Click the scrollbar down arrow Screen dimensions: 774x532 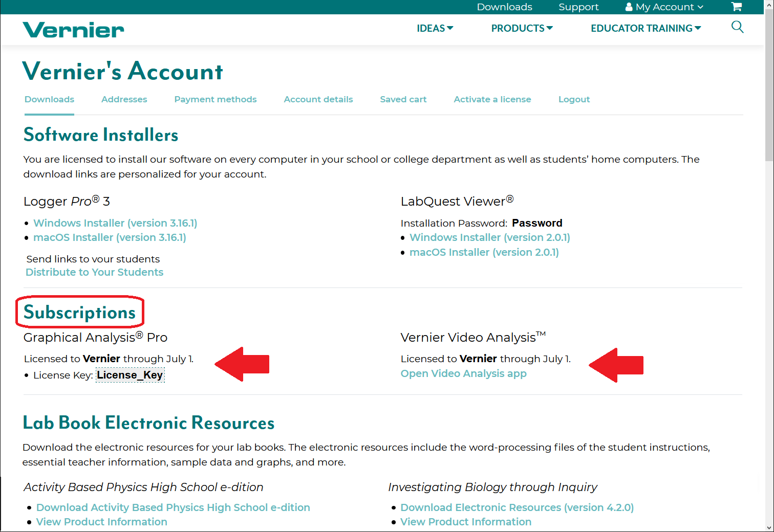(x=769, y=527)
